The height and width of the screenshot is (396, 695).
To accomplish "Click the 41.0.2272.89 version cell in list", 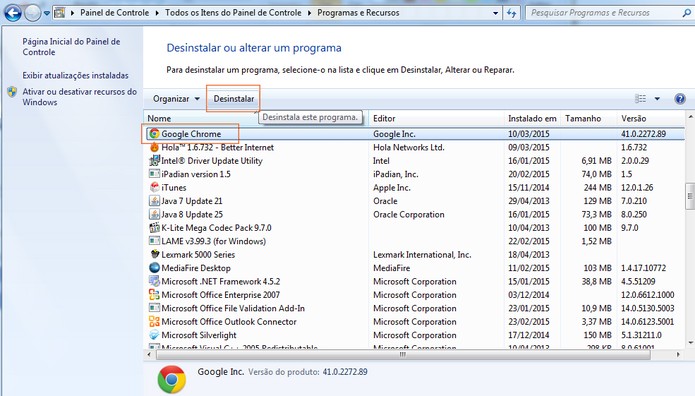I will [643, 134].
